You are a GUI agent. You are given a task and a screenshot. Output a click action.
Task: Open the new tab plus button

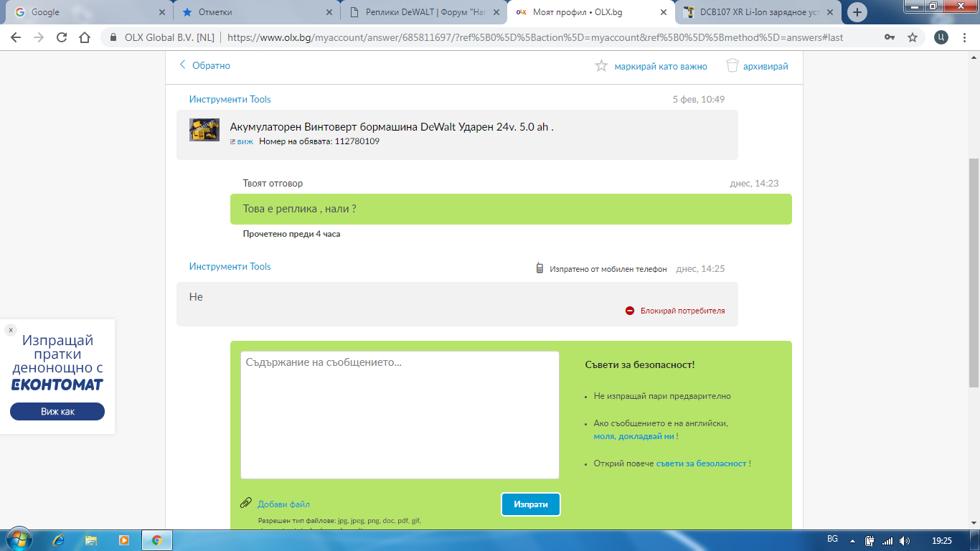point(857,12)
